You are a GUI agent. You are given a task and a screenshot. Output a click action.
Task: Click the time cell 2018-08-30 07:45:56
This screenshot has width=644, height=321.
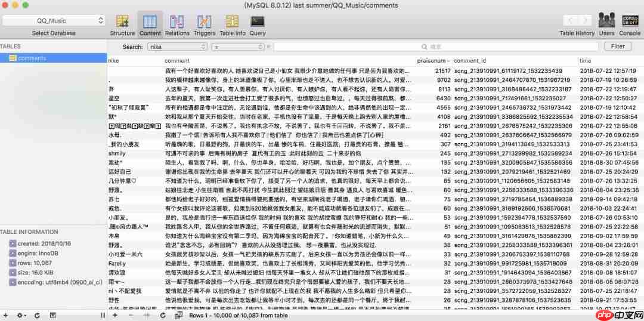[609, 162]
